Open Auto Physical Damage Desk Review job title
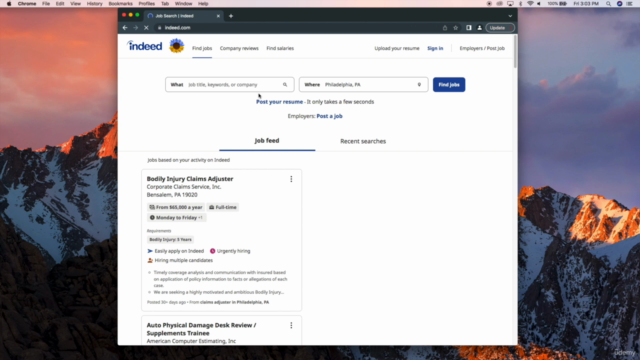 pos(201,329)
